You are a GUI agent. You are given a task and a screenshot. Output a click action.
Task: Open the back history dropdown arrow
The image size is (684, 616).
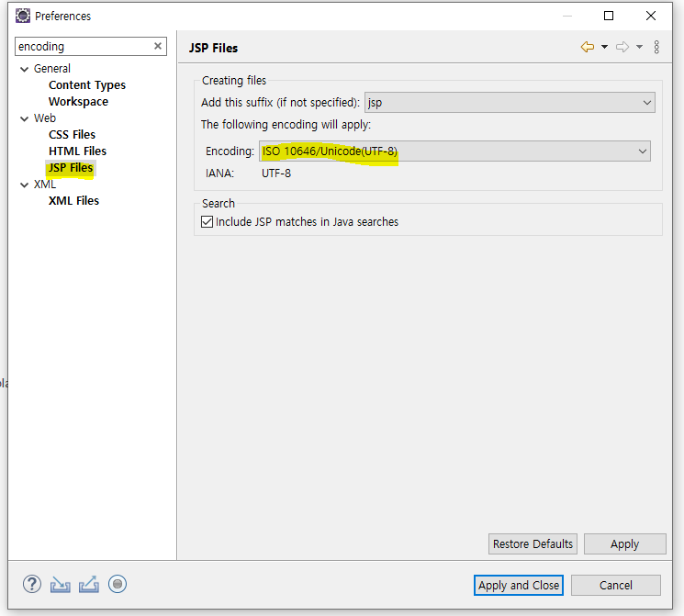(x=605, y=47)
